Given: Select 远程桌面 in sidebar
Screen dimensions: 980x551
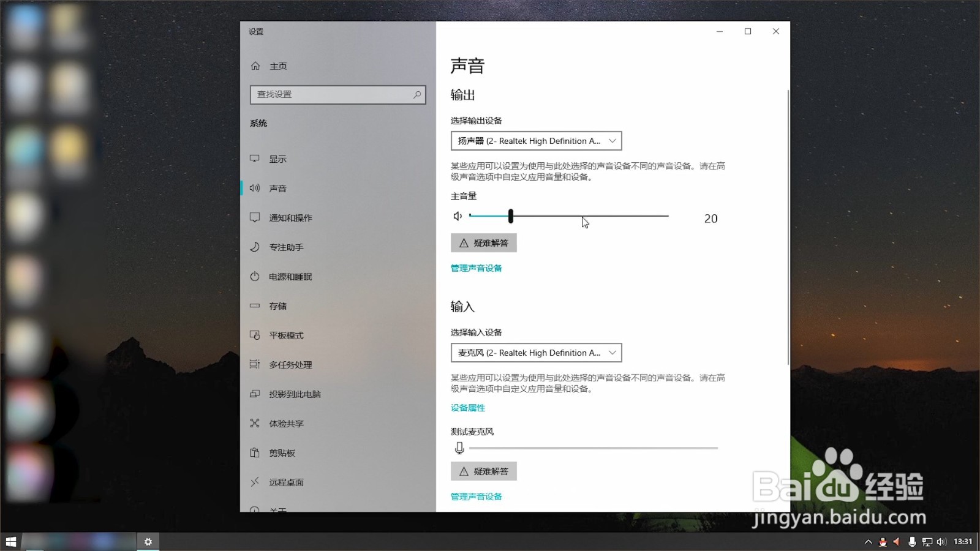Looking at the screenshot, I should [287, 482].
